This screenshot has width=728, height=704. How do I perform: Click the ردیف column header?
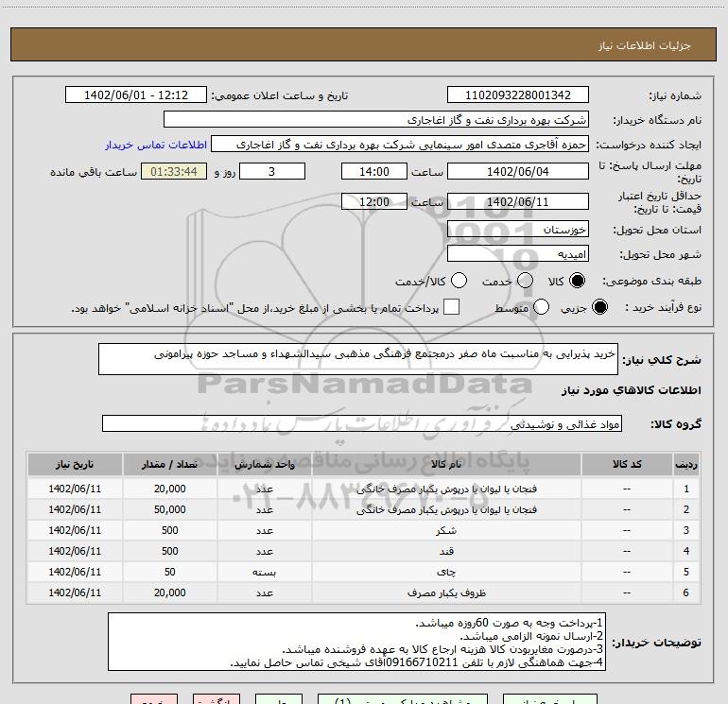click(x=686, y=464)
